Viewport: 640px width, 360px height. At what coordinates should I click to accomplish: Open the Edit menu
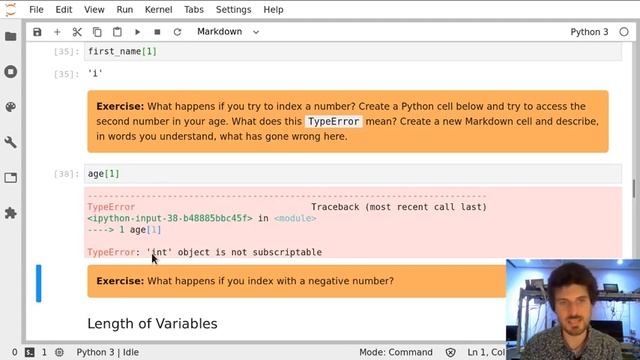(64, 10)
